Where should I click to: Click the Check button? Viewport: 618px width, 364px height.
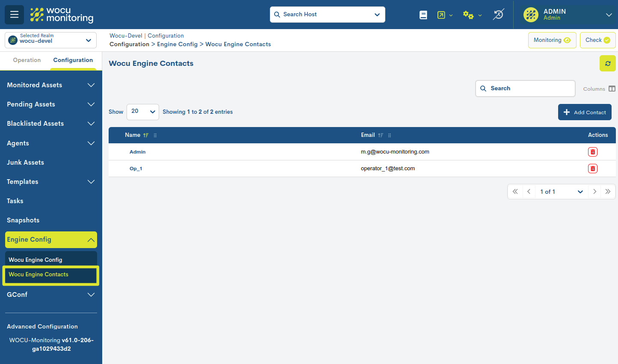[x=598, y=40]
